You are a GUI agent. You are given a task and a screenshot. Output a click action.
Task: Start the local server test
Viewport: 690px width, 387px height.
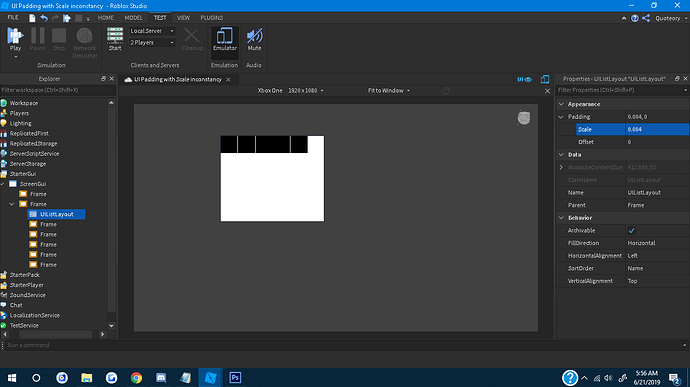[x=115, y=40]
